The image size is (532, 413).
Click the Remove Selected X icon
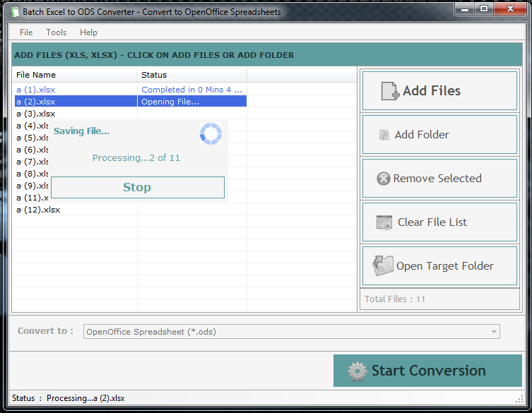coord(384,179)
